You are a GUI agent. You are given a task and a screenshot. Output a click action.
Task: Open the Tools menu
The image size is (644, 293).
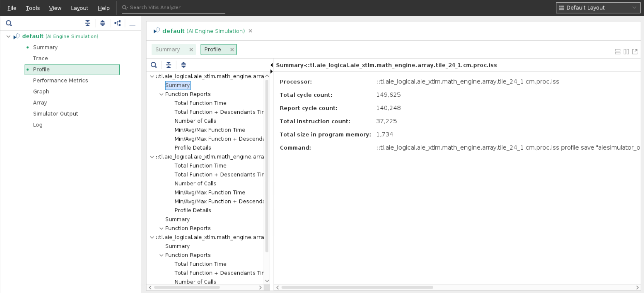point(33,8)
